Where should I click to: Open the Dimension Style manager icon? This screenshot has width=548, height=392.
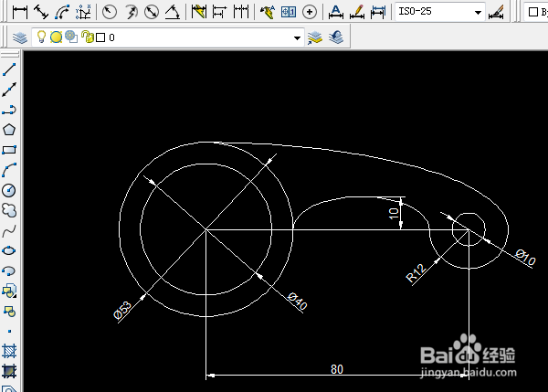(x=496, y=12)
